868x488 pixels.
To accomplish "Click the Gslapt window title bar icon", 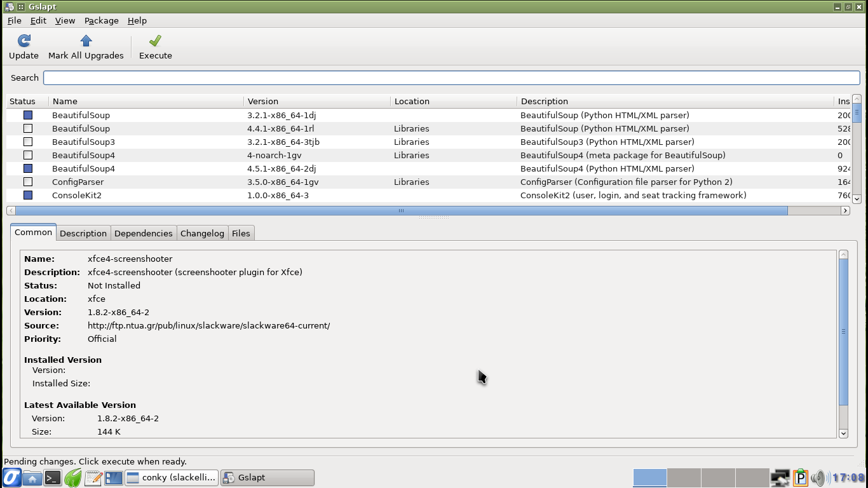I will click(x=9, y=7).
